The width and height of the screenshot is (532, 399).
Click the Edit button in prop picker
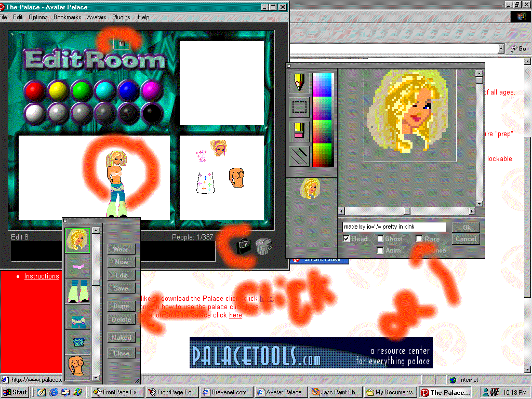[121, 275]
